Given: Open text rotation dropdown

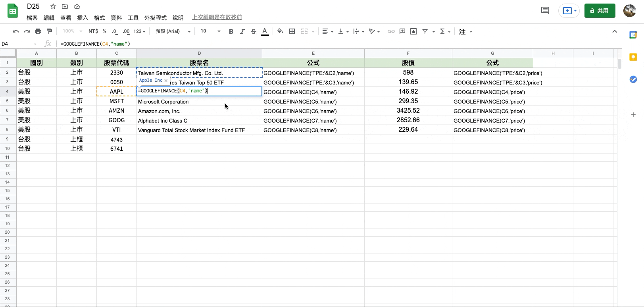Looking at the screenshot, I should click(x=374, y=31).
